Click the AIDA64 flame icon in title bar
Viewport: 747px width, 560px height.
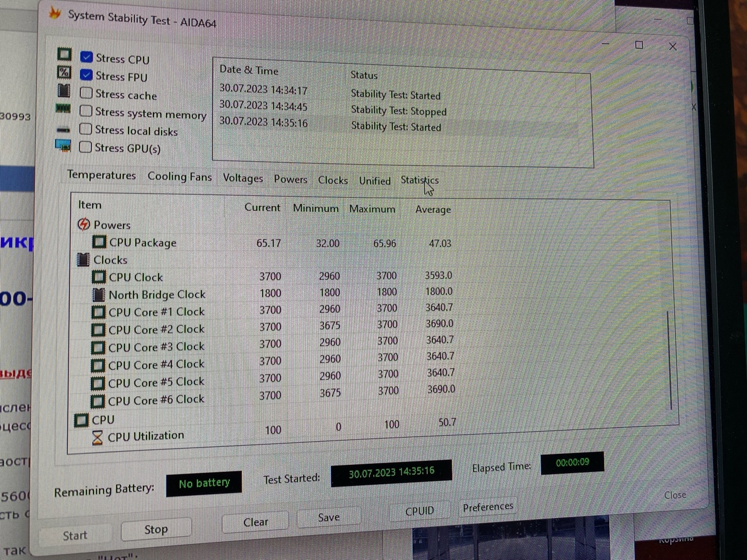point(55,13)
